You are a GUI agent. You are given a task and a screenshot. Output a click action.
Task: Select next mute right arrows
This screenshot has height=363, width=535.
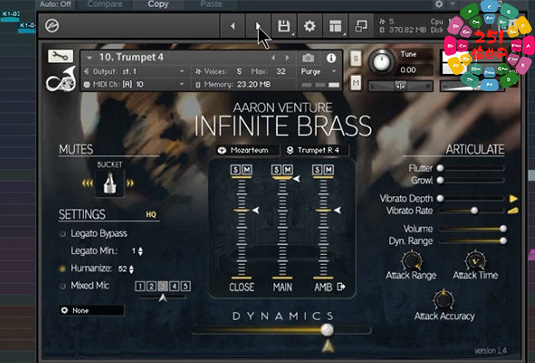[x=130, y=184]
